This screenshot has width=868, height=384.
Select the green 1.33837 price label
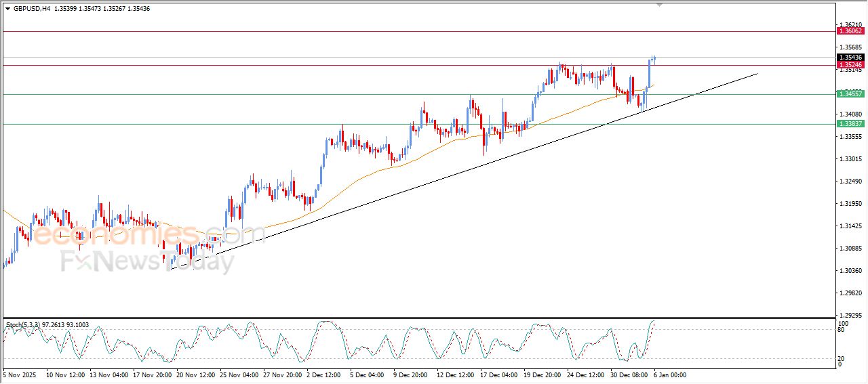[x=850, y=124]
